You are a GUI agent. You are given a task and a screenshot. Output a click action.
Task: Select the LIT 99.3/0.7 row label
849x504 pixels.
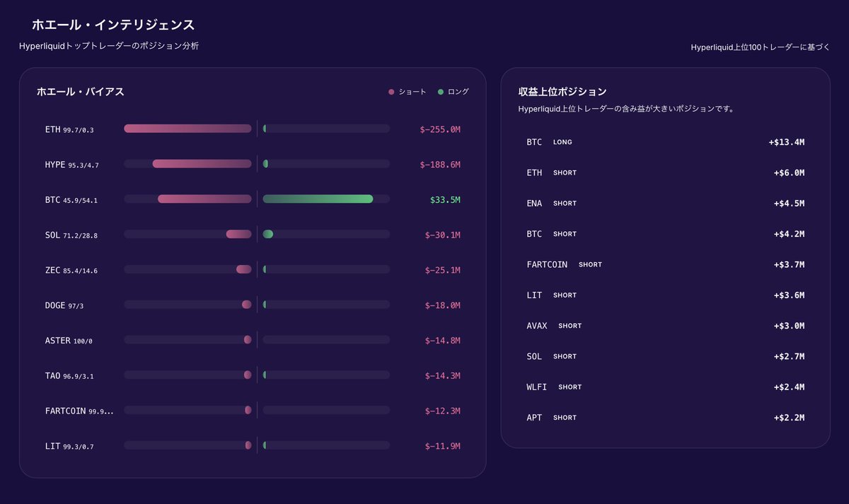(x=69, y=446)
